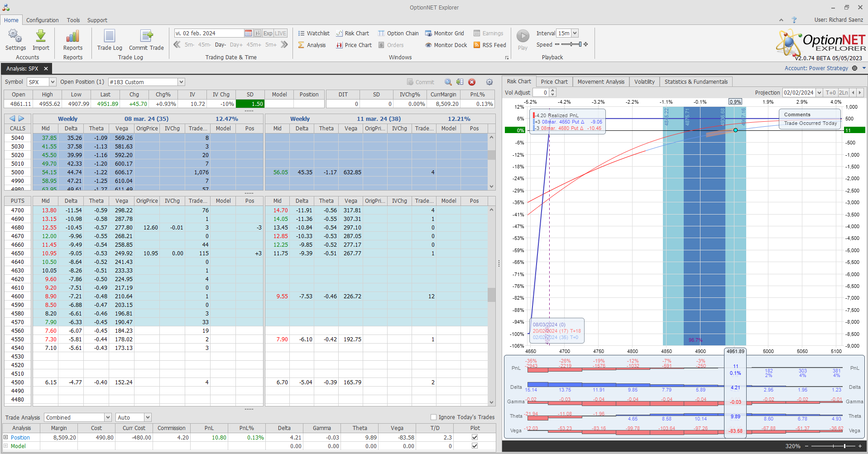Open the analysis panel gear settings
The width and height of the screenshot is (868, 454).
(489, 82)
